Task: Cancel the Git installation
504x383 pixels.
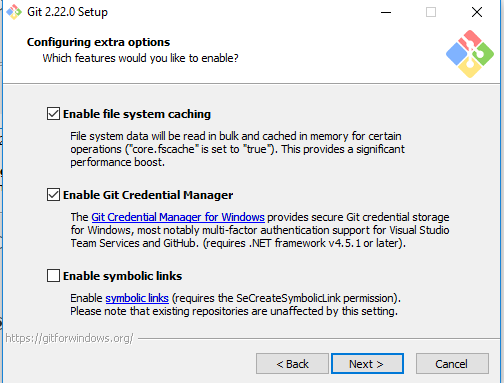Action: 452,364
